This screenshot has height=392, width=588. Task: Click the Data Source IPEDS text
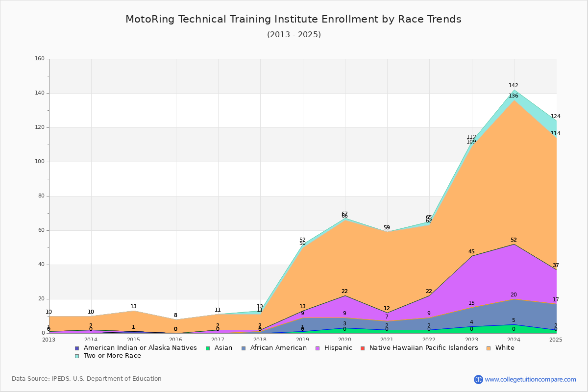(x=87, y=379)
